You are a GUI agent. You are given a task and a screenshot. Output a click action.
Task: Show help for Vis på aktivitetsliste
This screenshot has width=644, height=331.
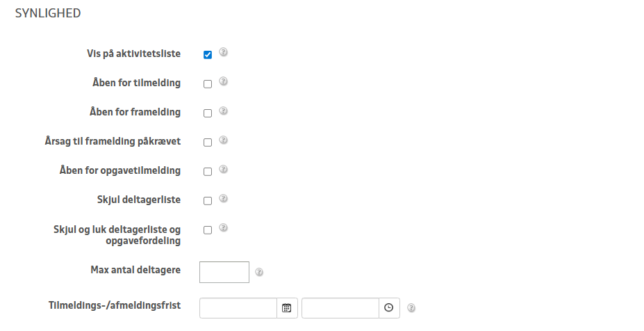[x=223, y=52]
